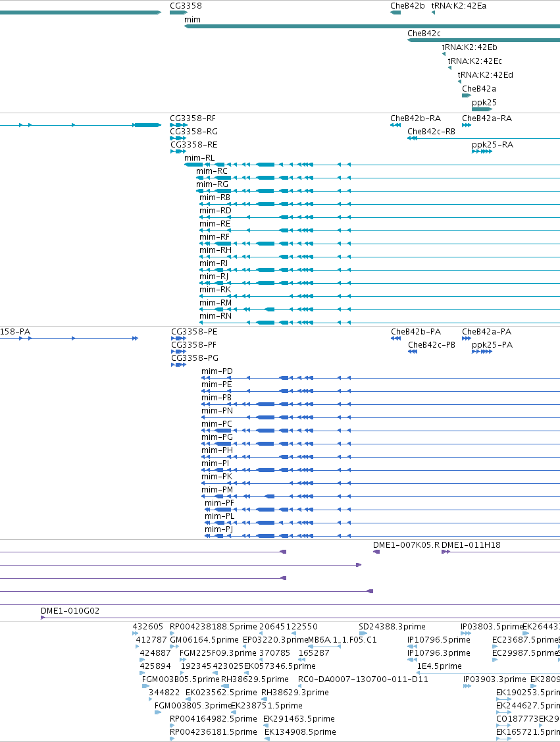Select the CheB42b gene label

[407, 6]
